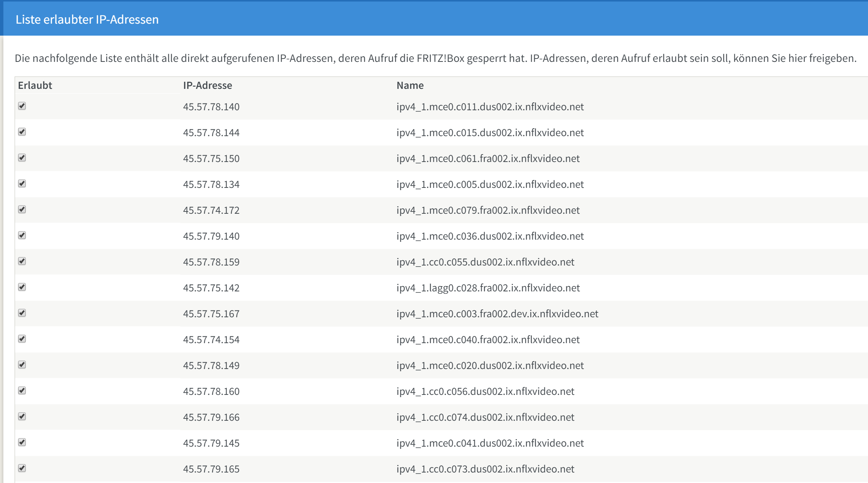This screenshot has width=868, height=483.
Task: Click the IP-Adresse column header
Action: click(207, 85)
